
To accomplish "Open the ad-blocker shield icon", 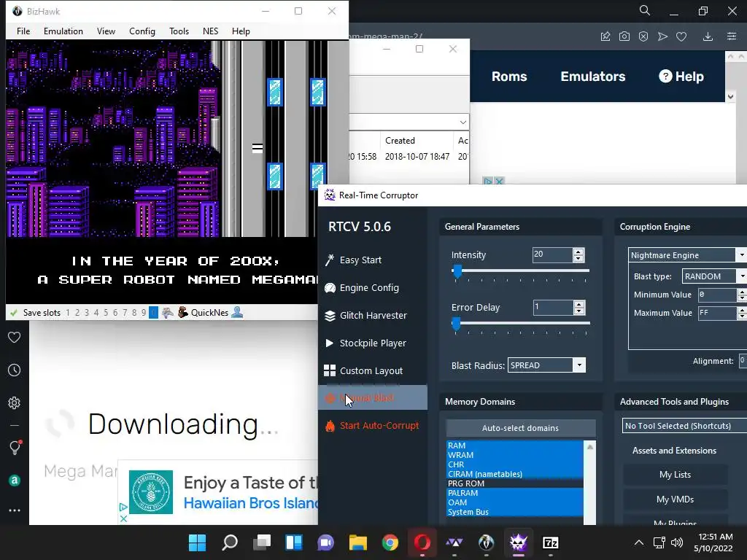I will pyautogui.click(x=643, y=36).
